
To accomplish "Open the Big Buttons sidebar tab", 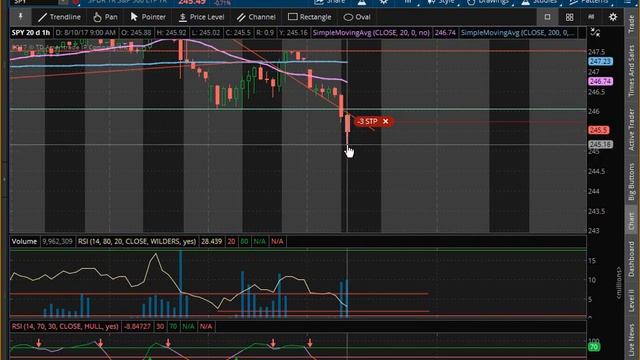I will pos(631,181).
